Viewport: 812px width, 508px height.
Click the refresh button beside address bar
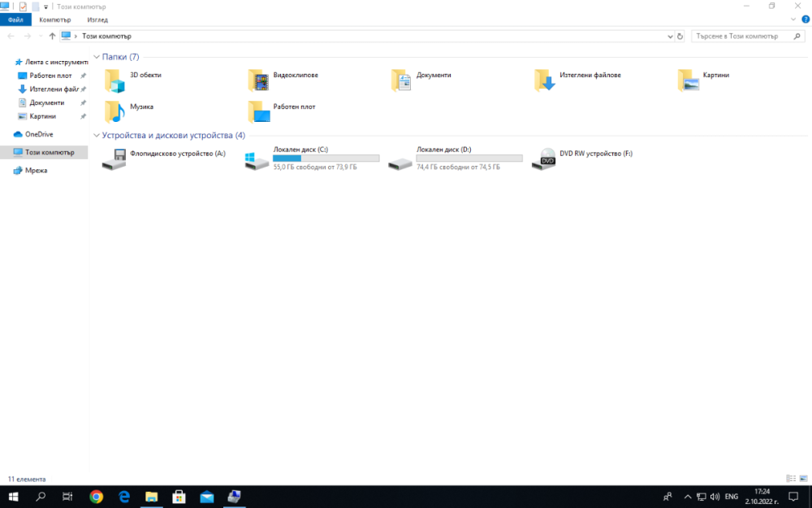point(680,36)
